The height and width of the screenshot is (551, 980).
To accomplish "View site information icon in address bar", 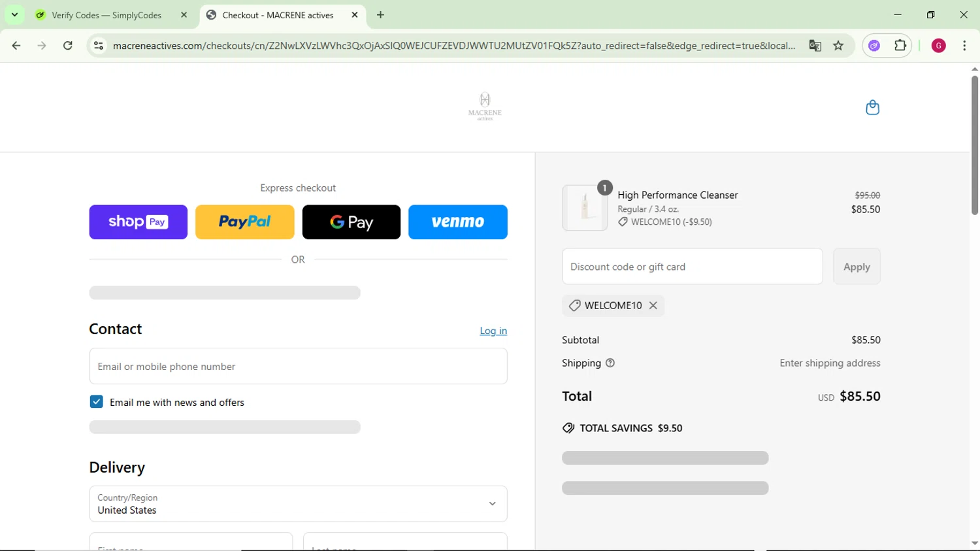I will tap(99, 46).
